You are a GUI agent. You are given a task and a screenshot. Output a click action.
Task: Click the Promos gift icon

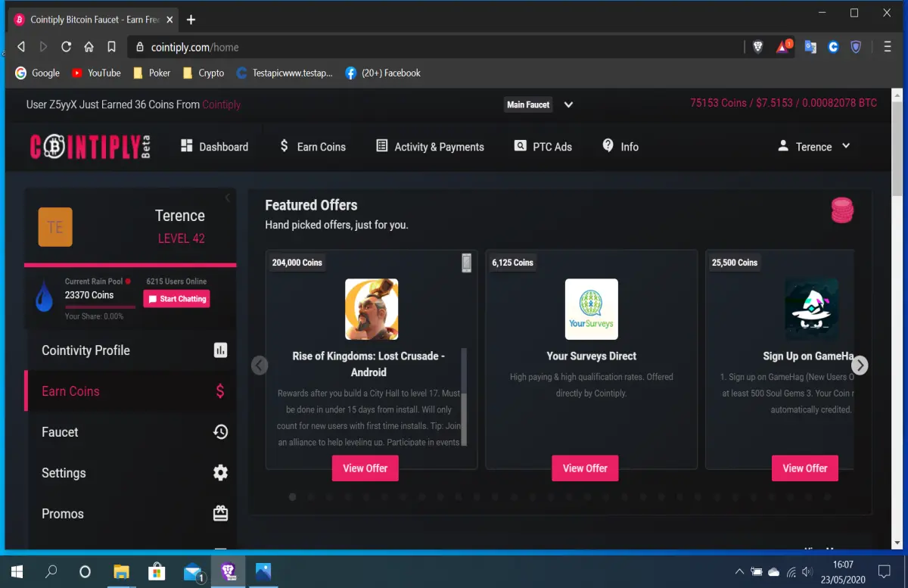click(220, 514)
